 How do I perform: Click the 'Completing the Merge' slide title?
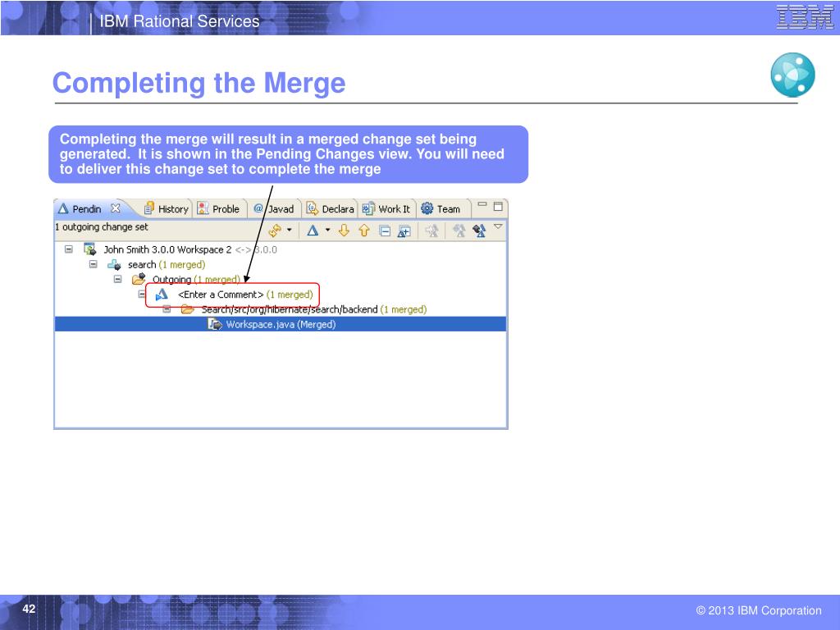coord(199,84)
